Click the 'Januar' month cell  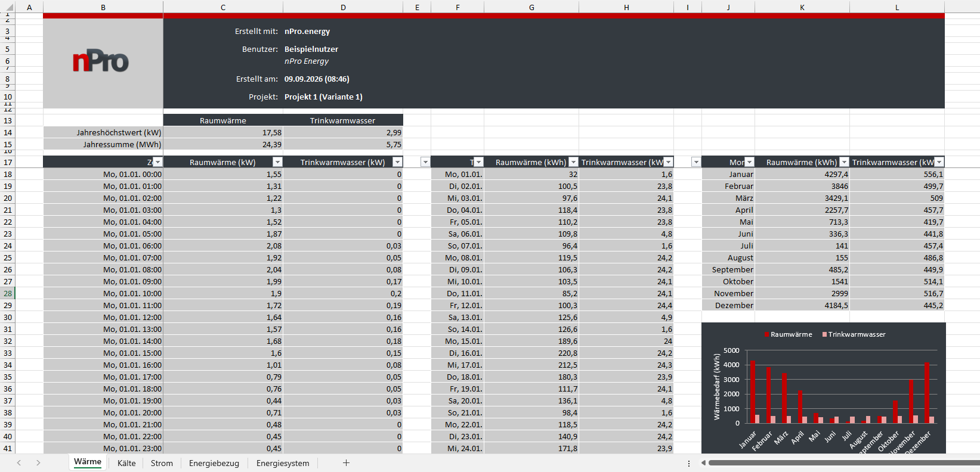[x=728, y=174]
